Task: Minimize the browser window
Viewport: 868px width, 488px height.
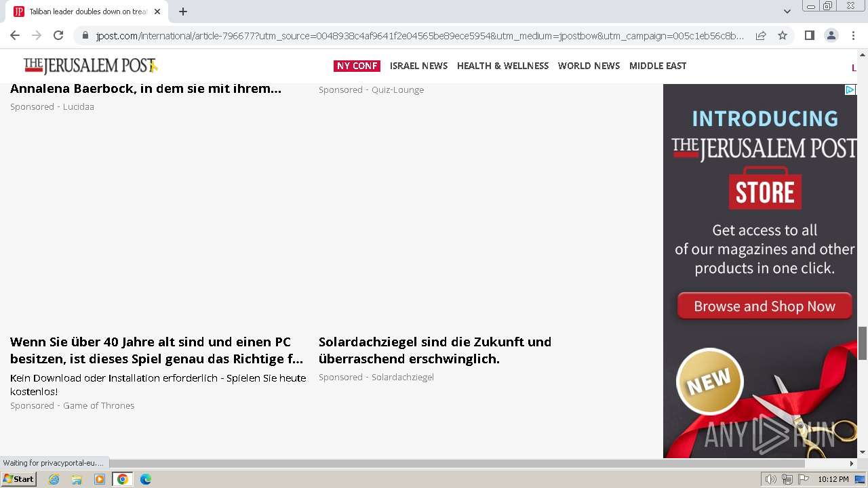Action: 810,6
